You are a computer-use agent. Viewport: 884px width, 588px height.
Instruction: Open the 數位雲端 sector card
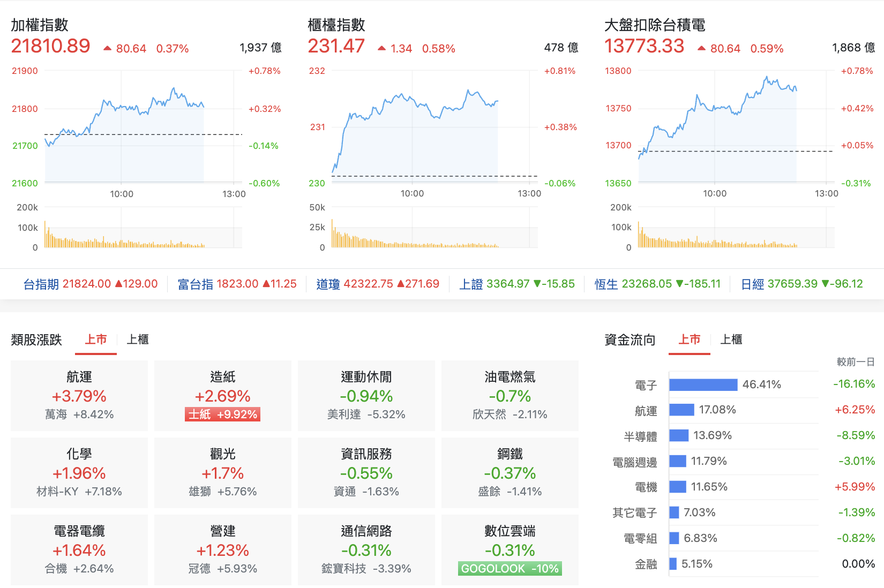click(x=510, y=550)
